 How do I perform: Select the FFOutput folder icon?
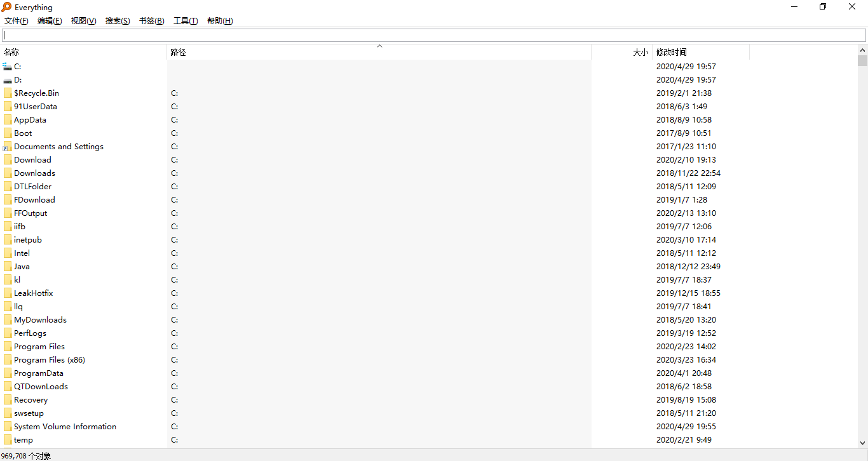point(8,213)
